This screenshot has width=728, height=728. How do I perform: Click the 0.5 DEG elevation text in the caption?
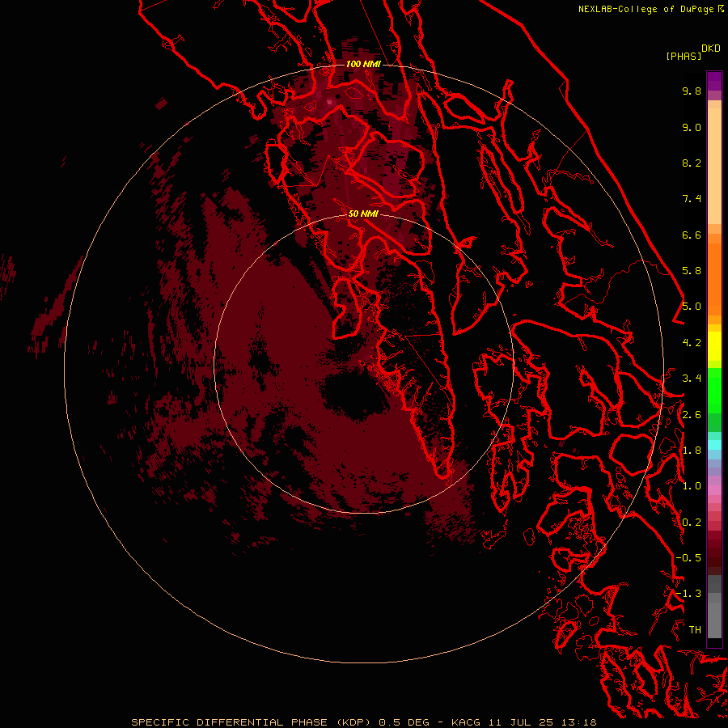point(404,722)
